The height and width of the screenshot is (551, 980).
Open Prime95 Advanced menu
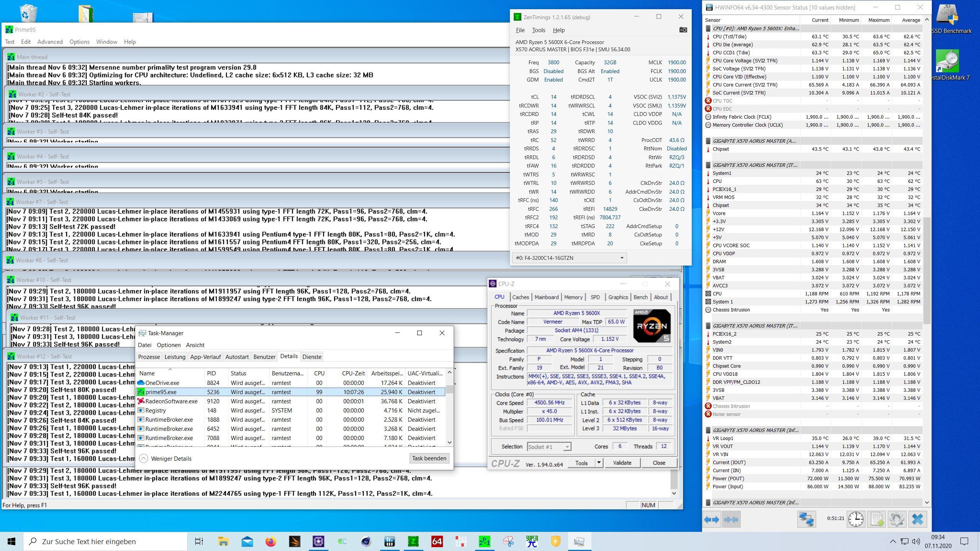[x=50, y=42]
